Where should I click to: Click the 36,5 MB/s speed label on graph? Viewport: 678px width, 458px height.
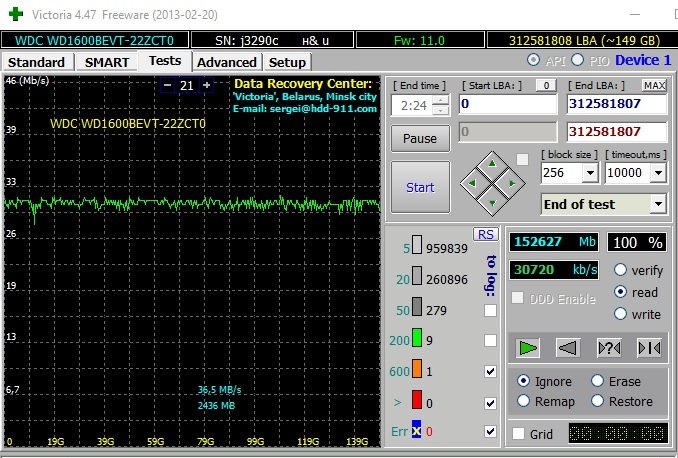tap(219, 390)
